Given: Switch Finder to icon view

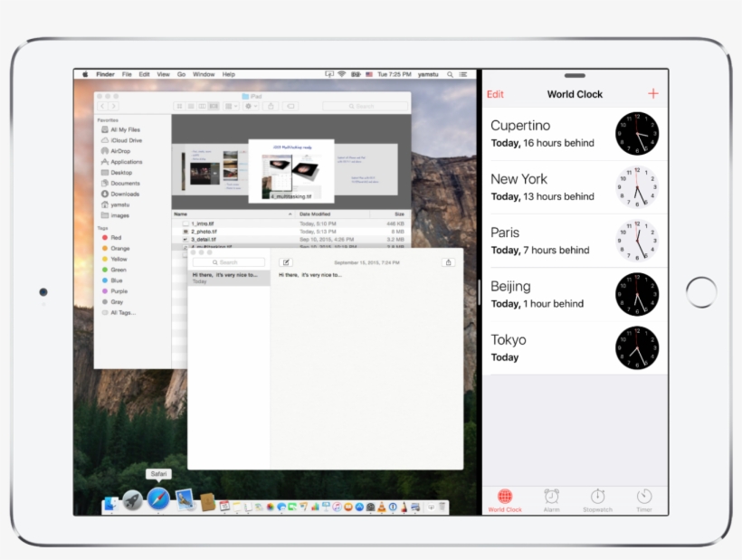Looking at the screenshot, I should tap(179, 106).
